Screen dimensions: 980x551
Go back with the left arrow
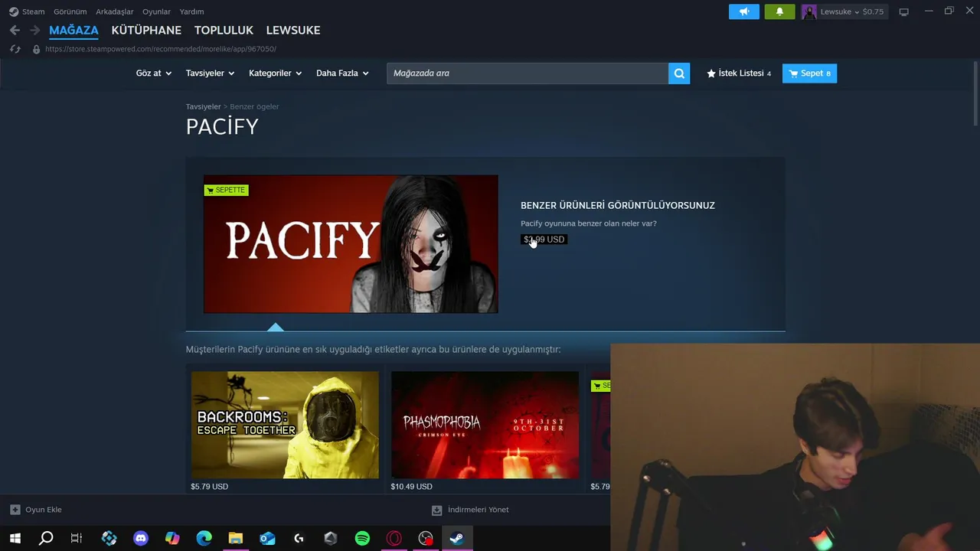pyautogui.click(x=15, y=30)
